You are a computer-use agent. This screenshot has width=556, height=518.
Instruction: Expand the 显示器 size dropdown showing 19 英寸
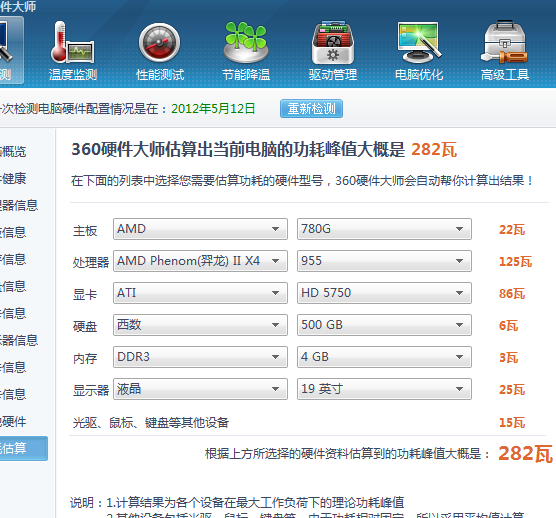tap(384, 389)
